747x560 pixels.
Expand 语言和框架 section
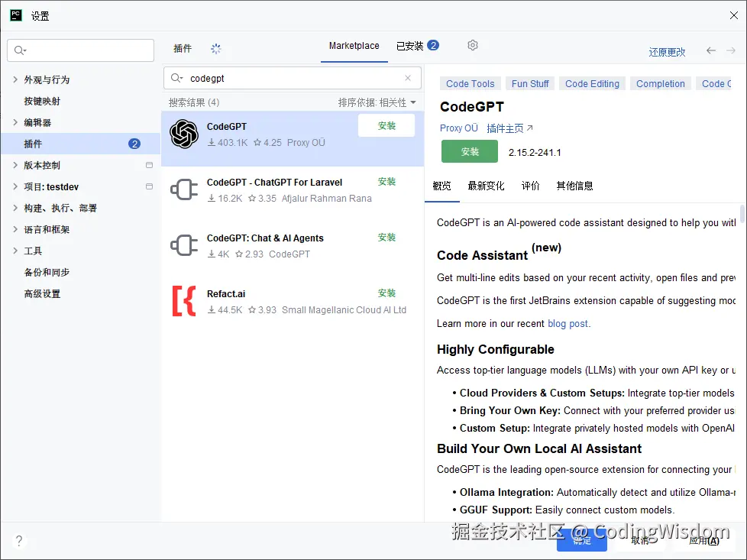click(15, 229)
